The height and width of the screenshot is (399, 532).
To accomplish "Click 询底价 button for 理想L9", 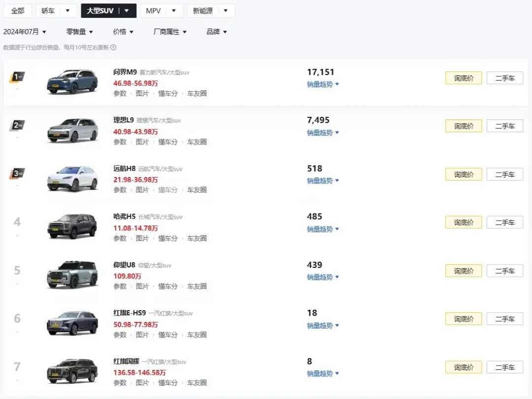I will (464, 126).
